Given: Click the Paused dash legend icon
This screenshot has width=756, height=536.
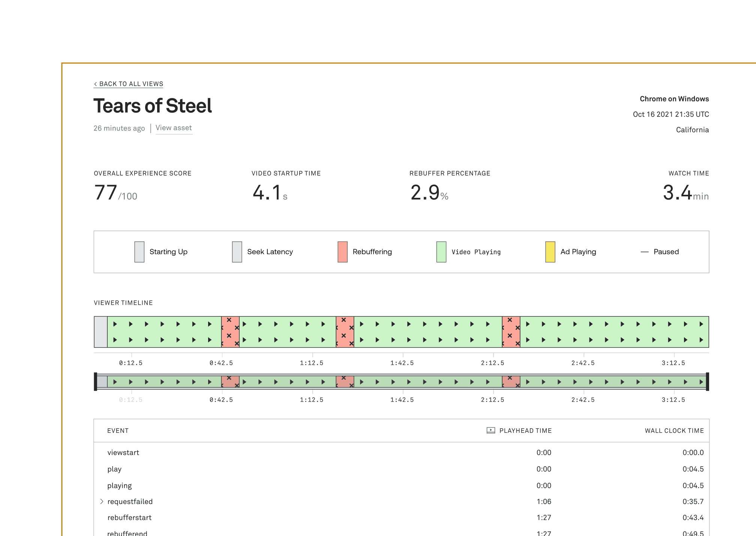Looking at the screenshot, I should [644, 252].
